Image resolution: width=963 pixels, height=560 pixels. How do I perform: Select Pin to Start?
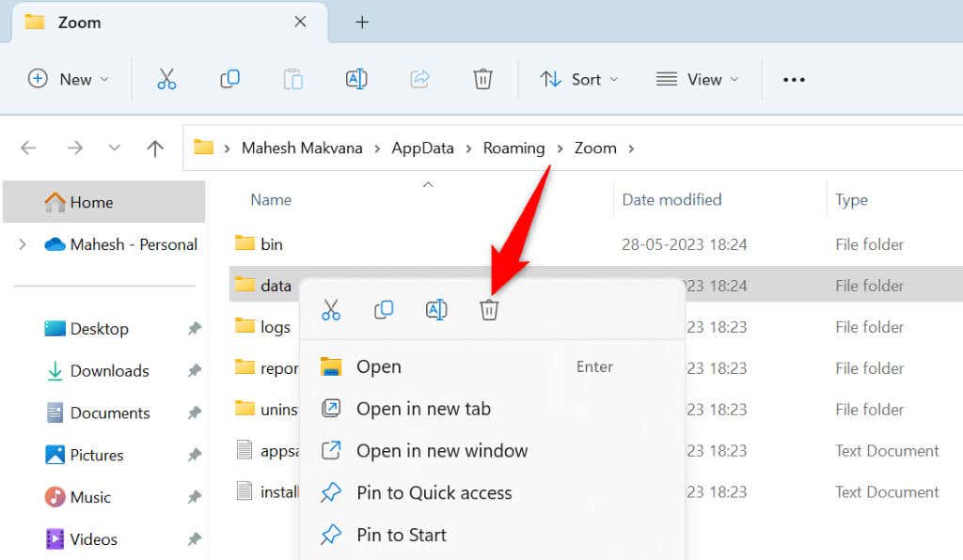pyautogui.click(x=492, y=535)
